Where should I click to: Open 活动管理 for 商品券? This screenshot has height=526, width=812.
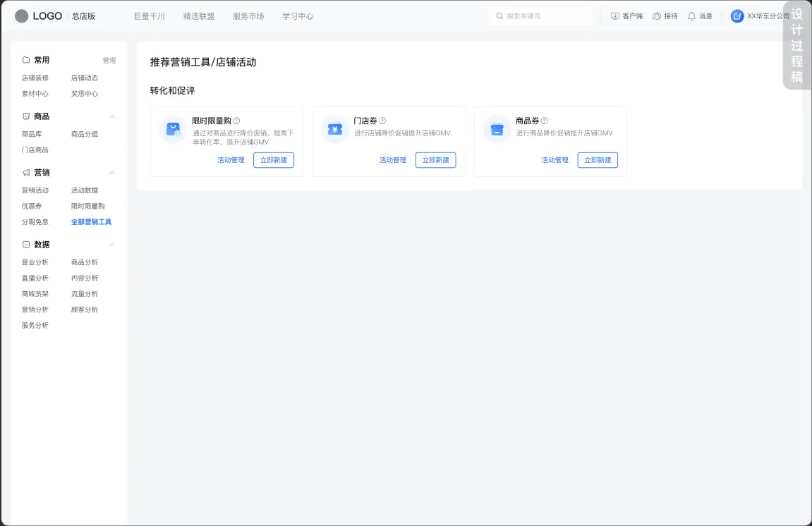click(x=555, y=160)
